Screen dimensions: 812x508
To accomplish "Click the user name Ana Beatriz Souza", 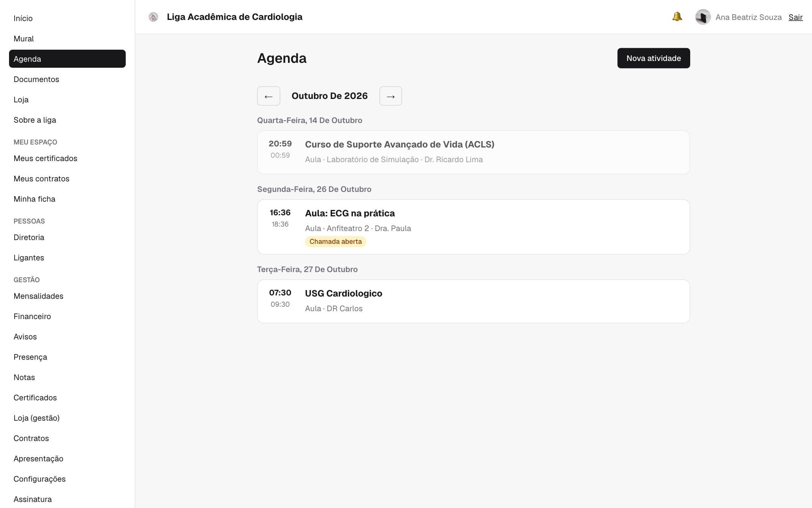I will (x=748, y=17).
